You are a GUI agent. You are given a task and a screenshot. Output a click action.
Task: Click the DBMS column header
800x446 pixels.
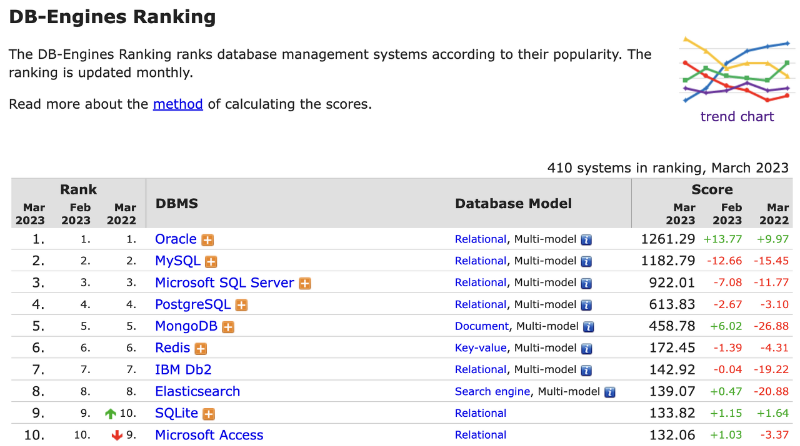(177, 203)
